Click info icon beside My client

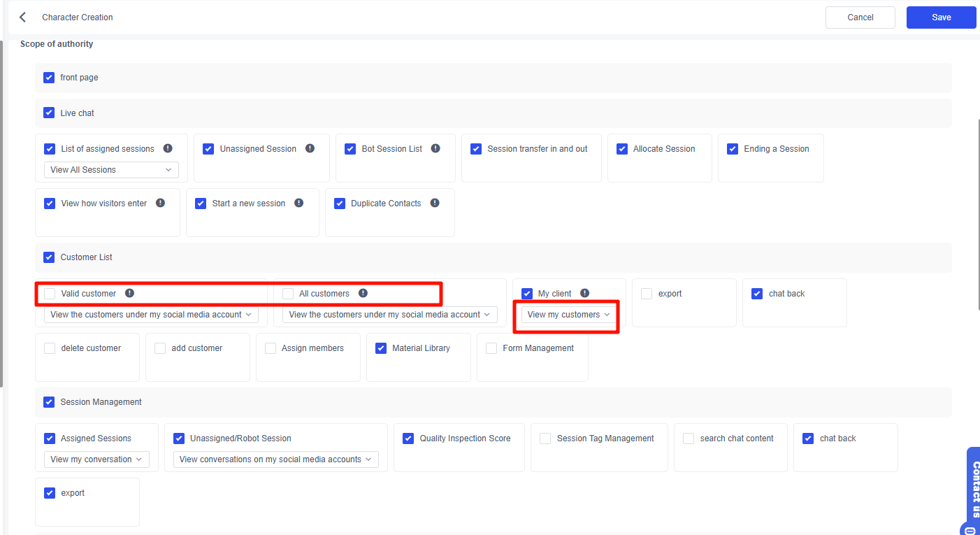point(585,293)
